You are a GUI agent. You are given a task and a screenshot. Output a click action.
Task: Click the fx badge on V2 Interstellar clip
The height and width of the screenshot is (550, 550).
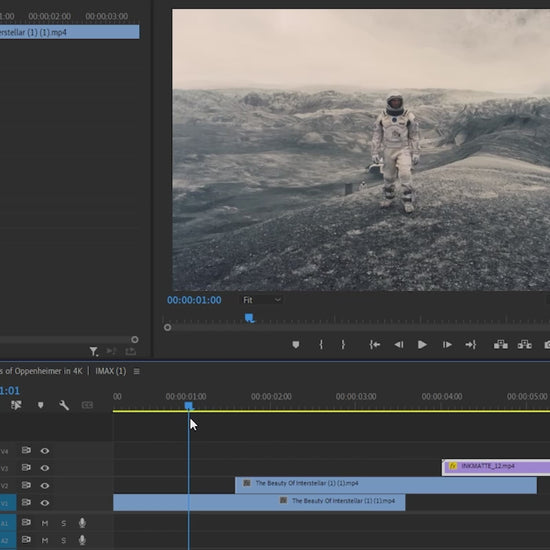click(247, 483)
